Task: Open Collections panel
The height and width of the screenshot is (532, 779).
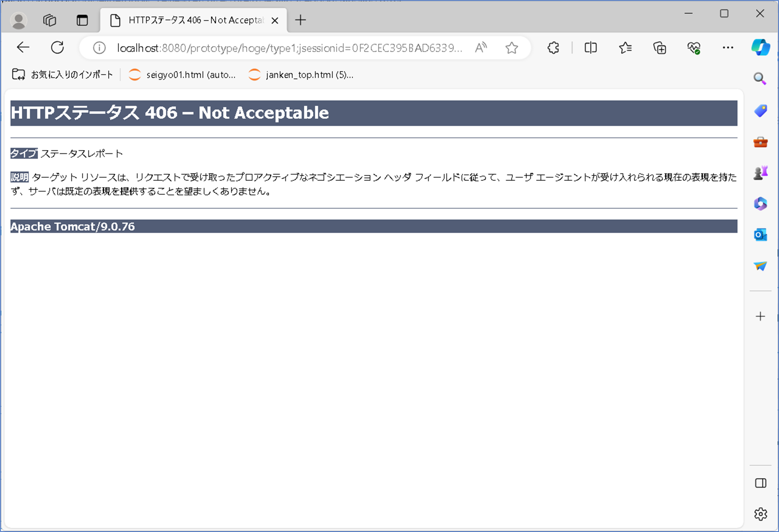Action: [660, 48]
